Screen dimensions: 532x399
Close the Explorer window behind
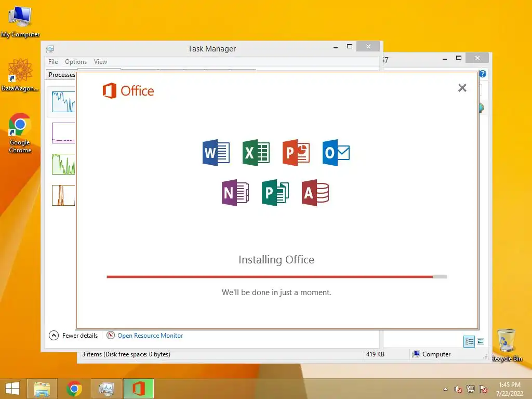tap(477, 58)
